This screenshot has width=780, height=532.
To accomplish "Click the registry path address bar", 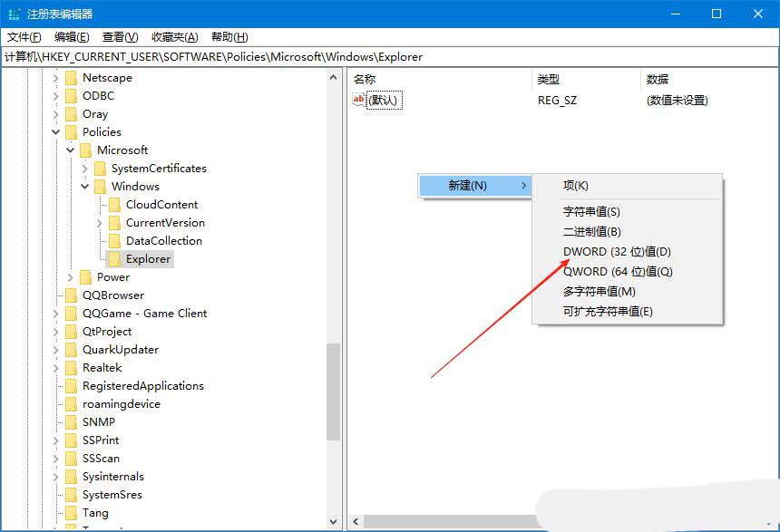I will tap(272, 56).
